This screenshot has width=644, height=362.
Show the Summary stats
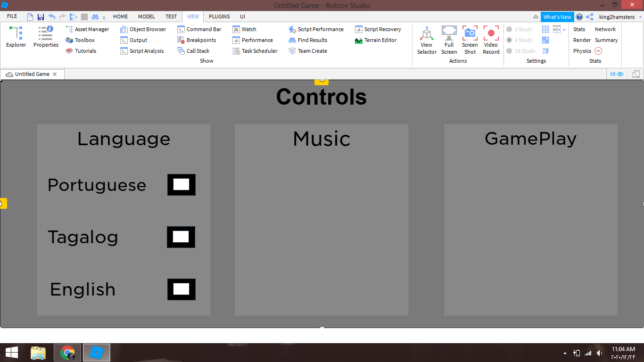606,40
